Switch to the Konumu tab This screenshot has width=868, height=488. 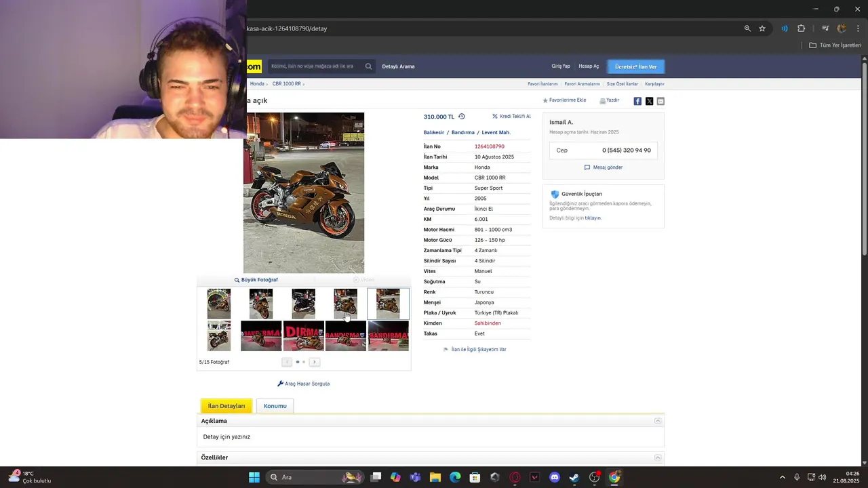[275, 406]
